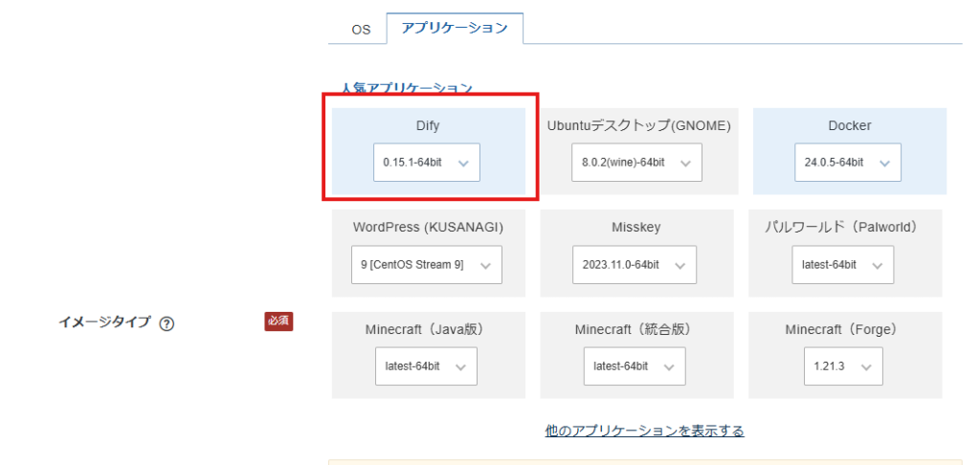
Task: Select the Dify application tile
Action: click(428, 125)
